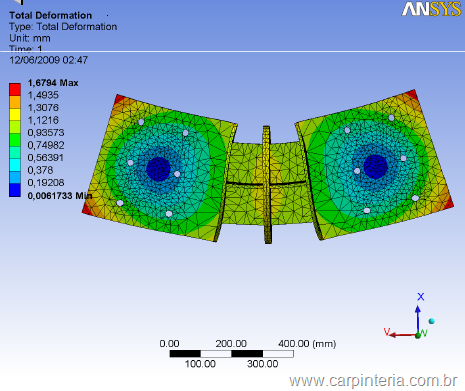The image size is (465, 391).
Task: Click the 'Unit: mm' label
Action: 30,38
